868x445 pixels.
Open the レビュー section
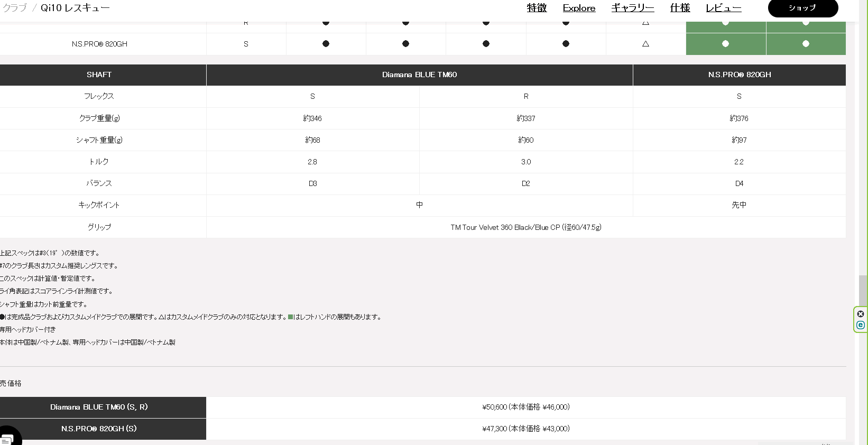(x=723, y=8)
